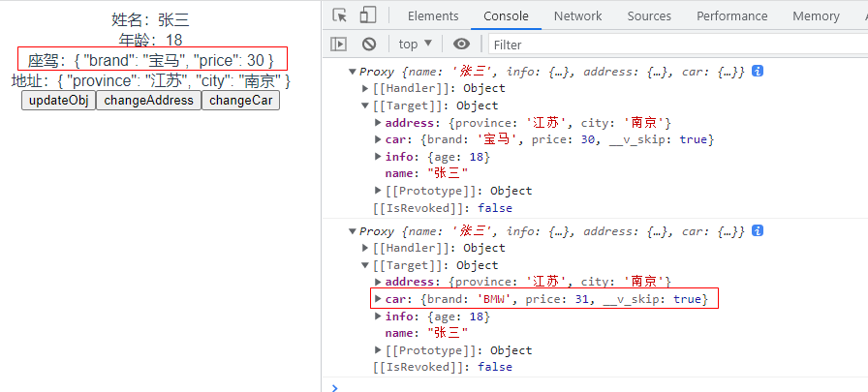Click the 地址 address JSON text on page
868x392 pixels.
(x=150, y=81)
